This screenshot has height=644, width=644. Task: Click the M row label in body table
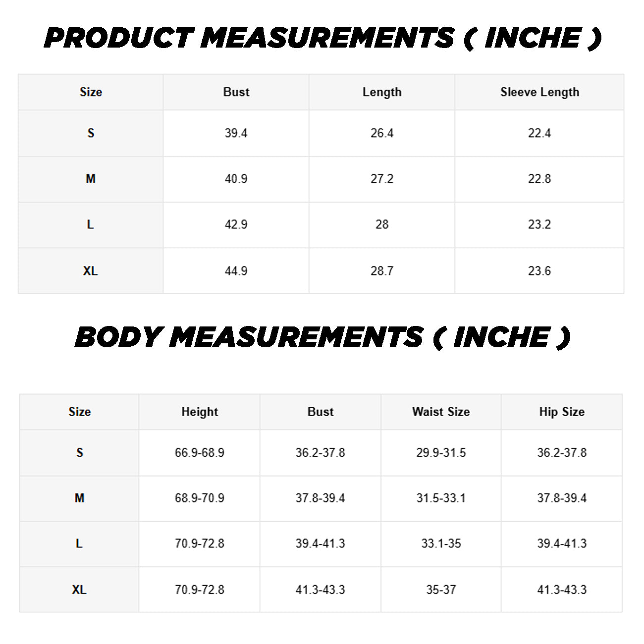[x=79, y=498]
